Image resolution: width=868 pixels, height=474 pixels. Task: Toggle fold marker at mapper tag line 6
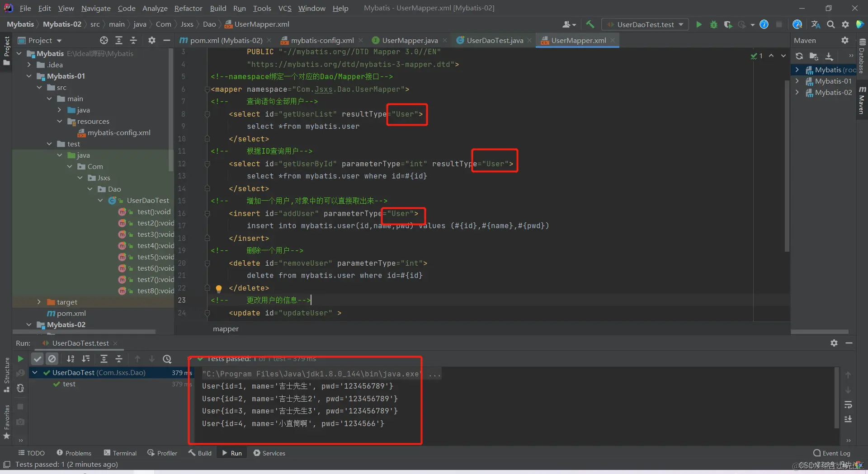click(x=207, y=89)
